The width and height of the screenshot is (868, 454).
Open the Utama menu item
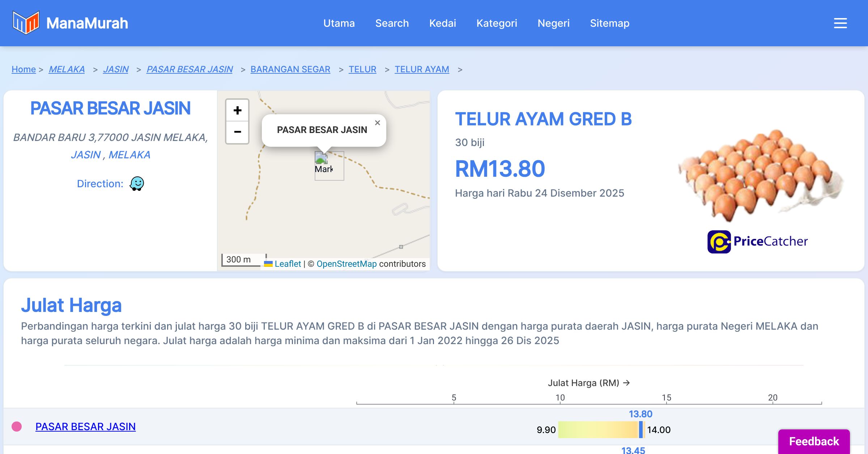click(339, 23)
